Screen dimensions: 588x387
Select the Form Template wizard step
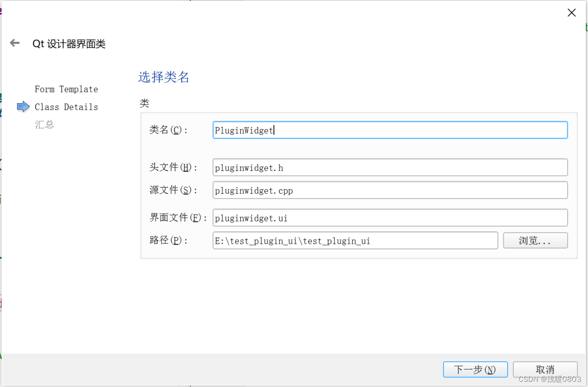click(66, 89)
